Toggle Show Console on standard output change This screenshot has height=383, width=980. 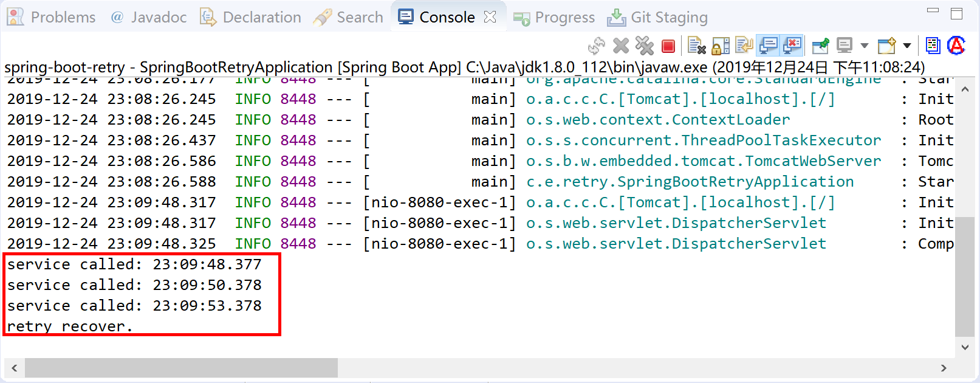(x=769, y=46)
